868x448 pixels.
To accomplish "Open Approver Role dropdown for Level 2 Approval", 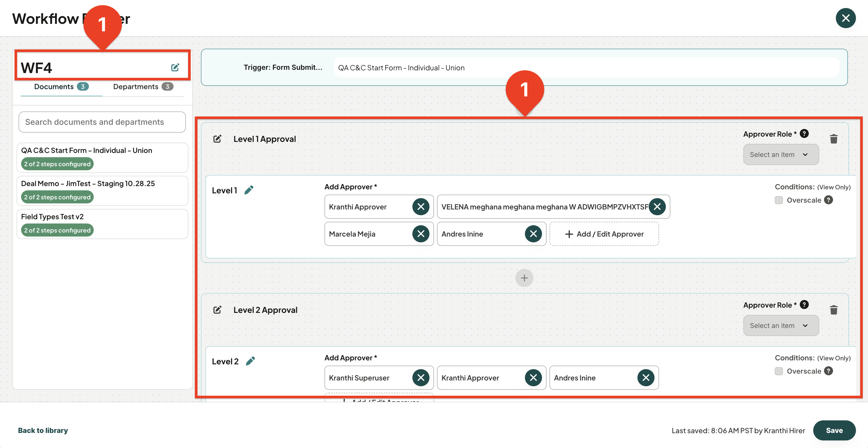I will [781, 325].
